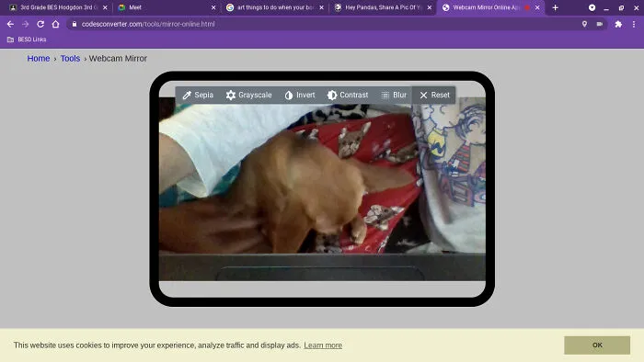Open the tab search dropdown button

click(592, 7)
